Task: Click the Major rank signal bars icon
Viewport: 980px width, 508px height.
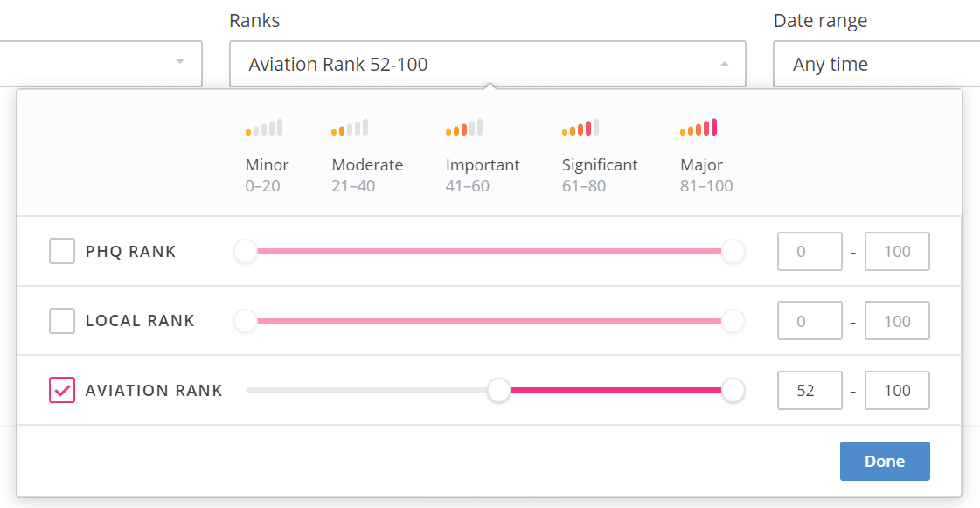Action: [x=699, y=129]
